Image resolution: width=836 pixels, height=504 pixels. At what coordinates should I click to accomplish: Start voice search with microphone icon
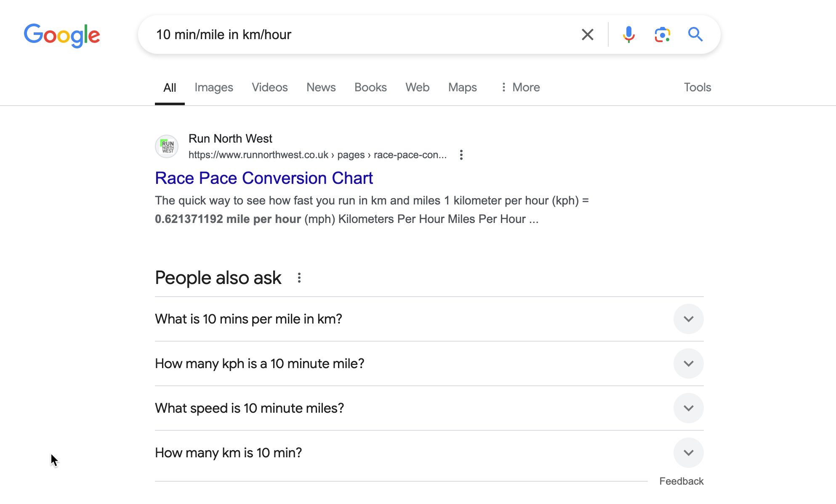tap(628, 34)
